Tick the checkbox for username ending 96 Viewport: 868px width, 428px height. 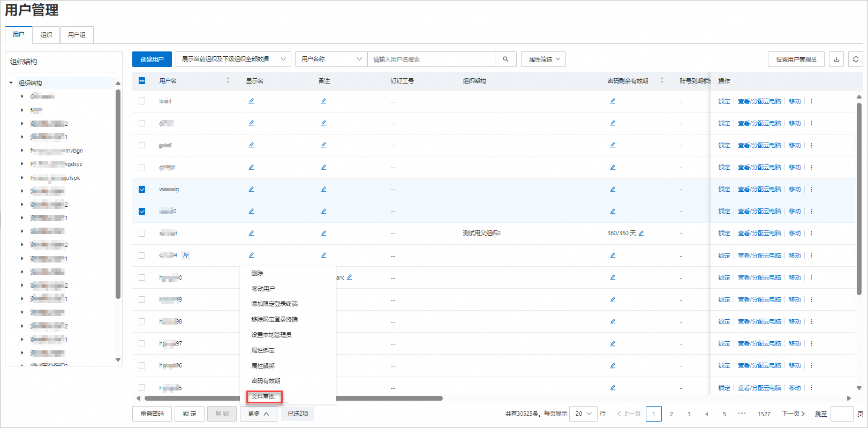(142, 365)
